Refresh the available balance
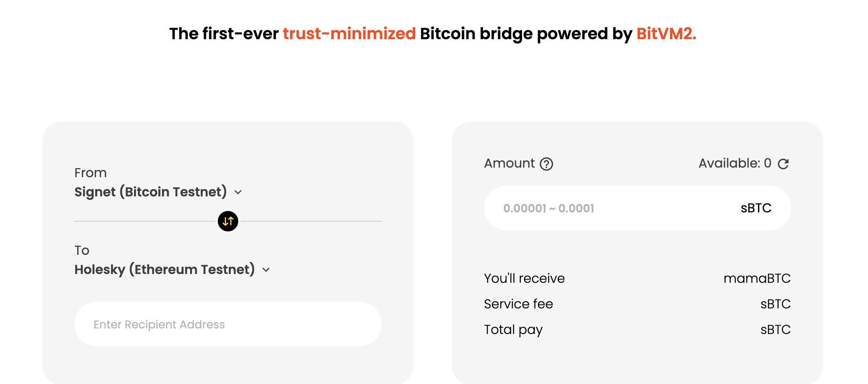 pyautogui.click(x=783, y=164)
